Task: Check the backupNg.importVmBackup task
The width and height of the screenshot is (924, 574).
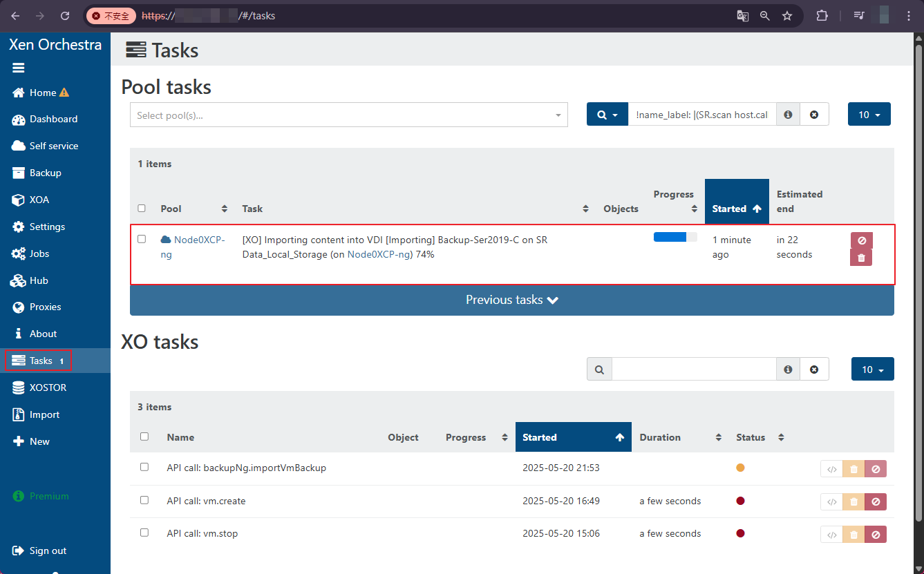Action: tap(144, 467)
